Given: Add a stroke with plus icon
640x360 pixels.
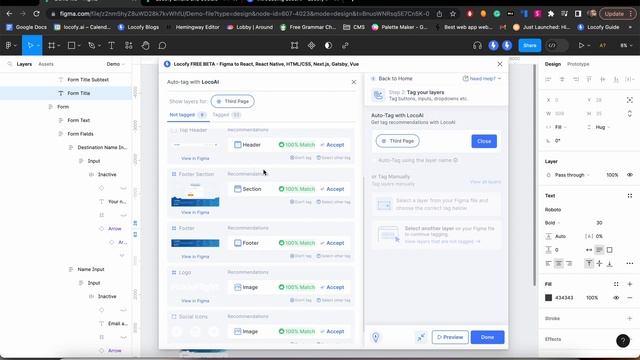Looking at the screenshot, I should tap(630, 318).
